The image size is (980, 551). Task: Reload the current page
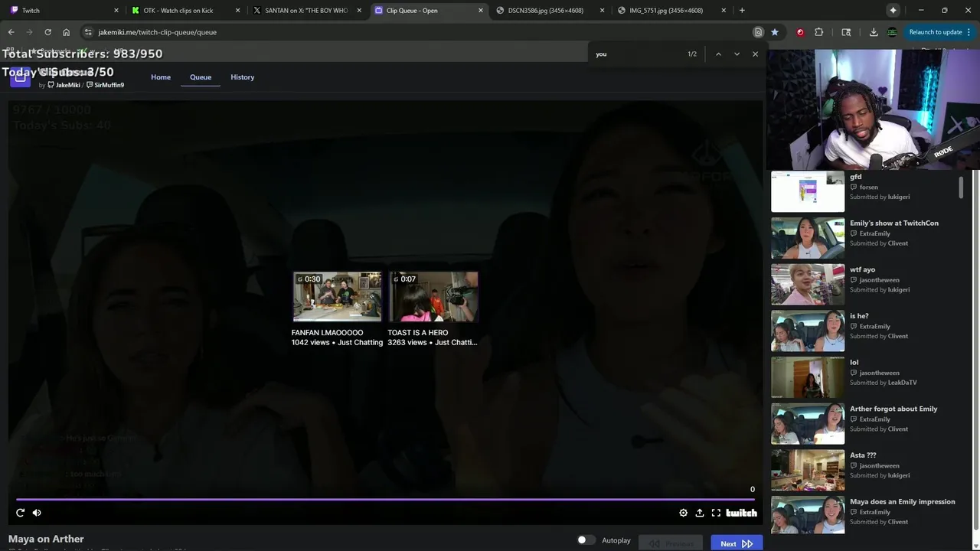47,32
